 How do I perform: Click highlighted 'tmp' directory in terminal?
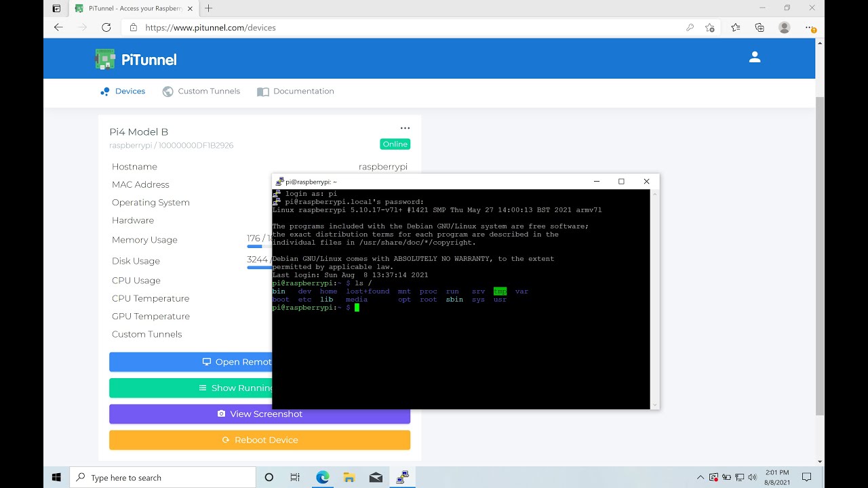tap(500, 291)
